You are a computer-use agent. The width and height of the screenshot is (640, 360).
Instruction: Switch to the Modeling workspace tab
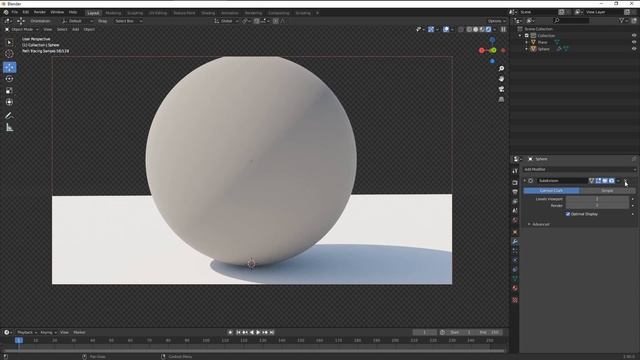[113, 13]
